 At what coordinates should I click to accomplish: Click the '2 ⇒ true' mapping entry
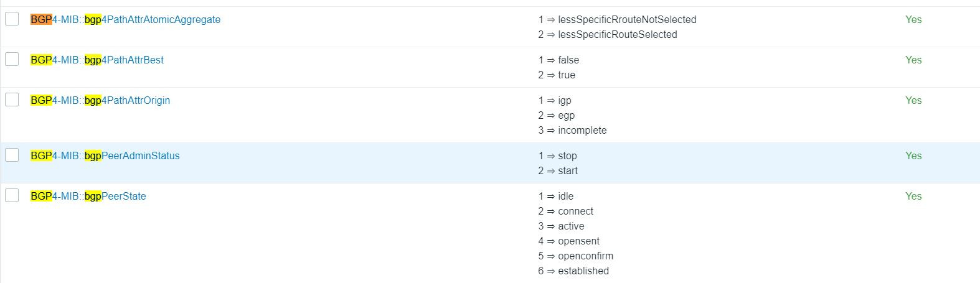click(557, 75)
